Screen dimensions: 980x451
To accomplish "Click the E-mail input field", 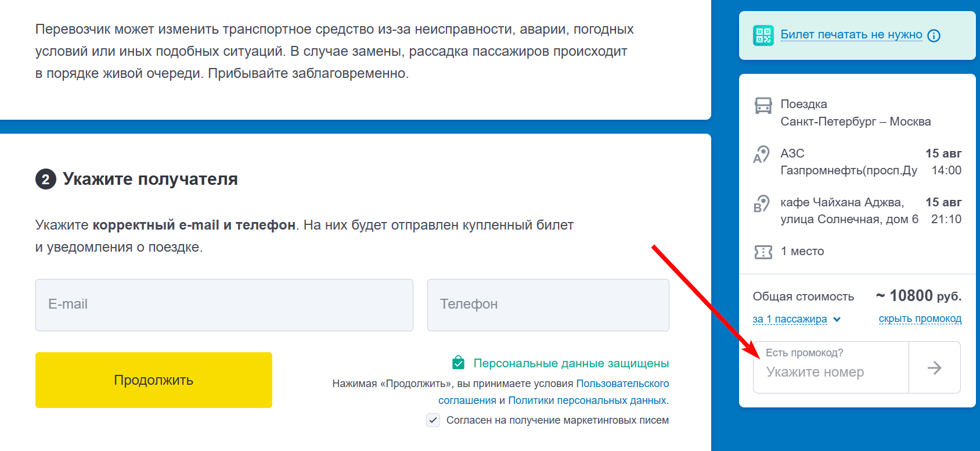I will coord(224,305).
